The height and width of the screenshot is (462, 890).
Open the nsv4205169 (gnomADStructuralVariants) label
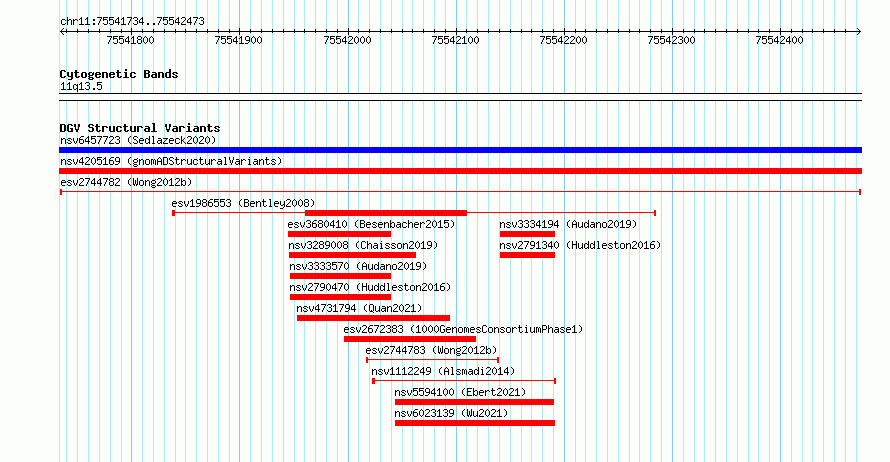[171, 161]
